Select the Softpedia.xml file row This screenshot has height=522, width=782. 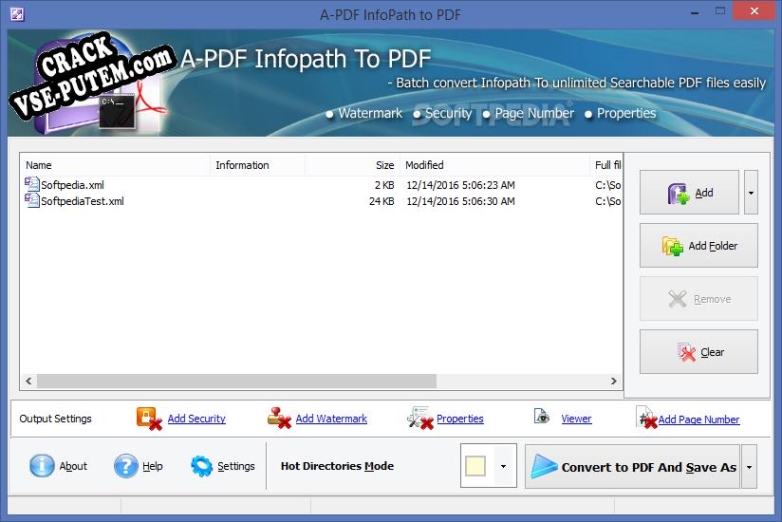(x=72, y=185)
